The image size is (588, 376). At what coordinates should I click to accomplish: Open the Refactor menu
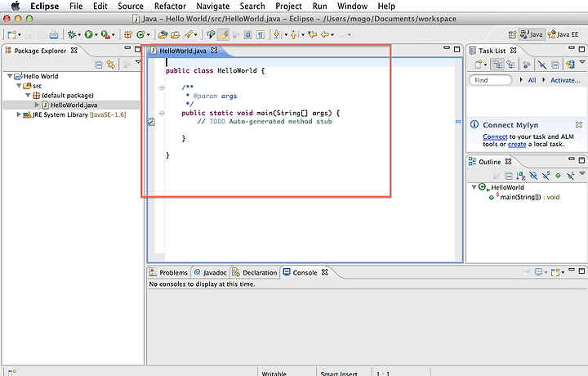pos(170,6)
